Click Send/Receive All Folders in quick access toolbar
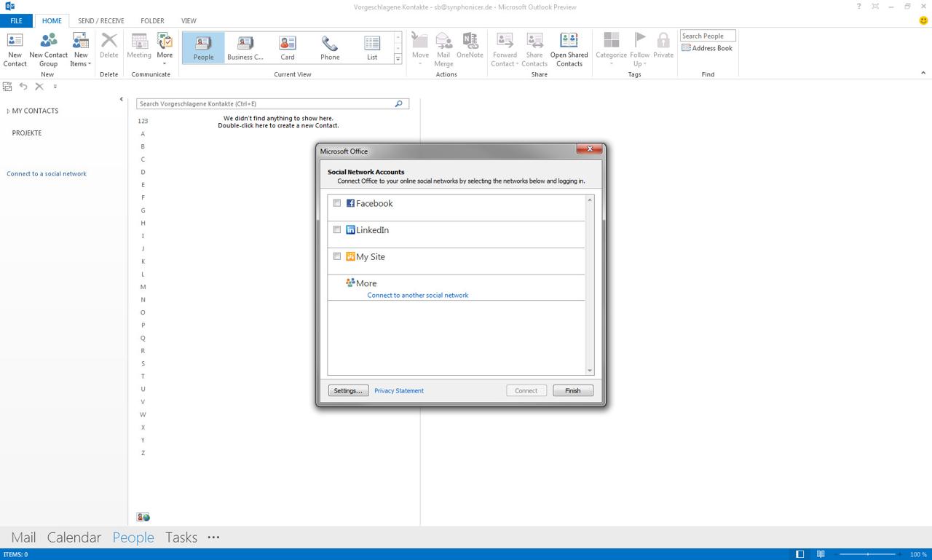Viewport: 932px width, 560px height. coord(7,87)
